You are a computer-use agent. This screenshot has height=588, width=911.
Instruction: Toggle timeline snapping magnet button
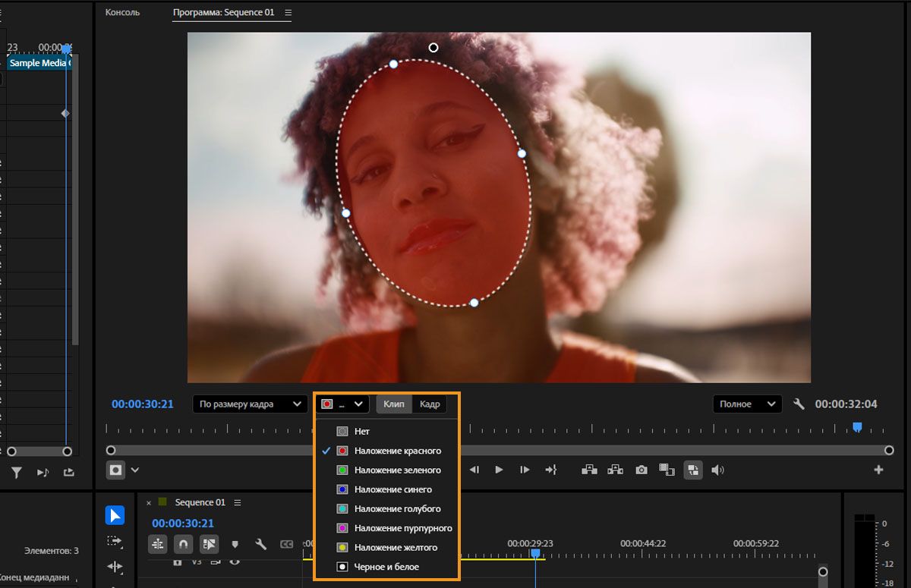183,544
